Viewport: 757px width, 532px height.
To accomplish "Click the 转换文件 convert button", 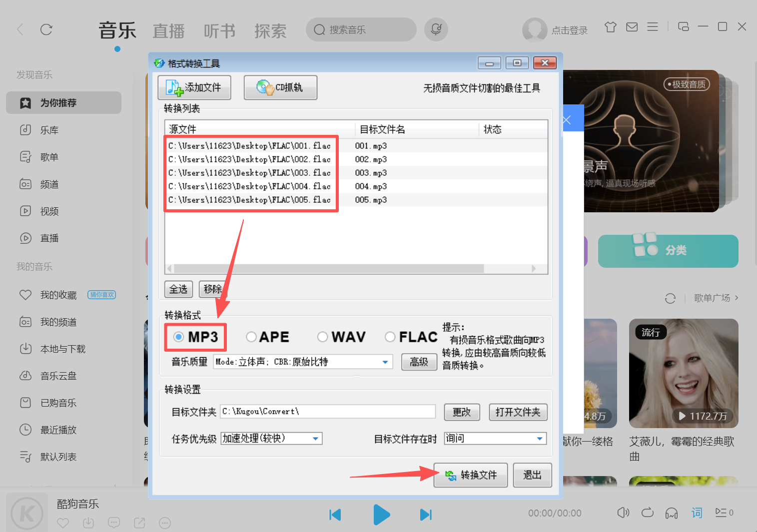I will tap(470, 475).
